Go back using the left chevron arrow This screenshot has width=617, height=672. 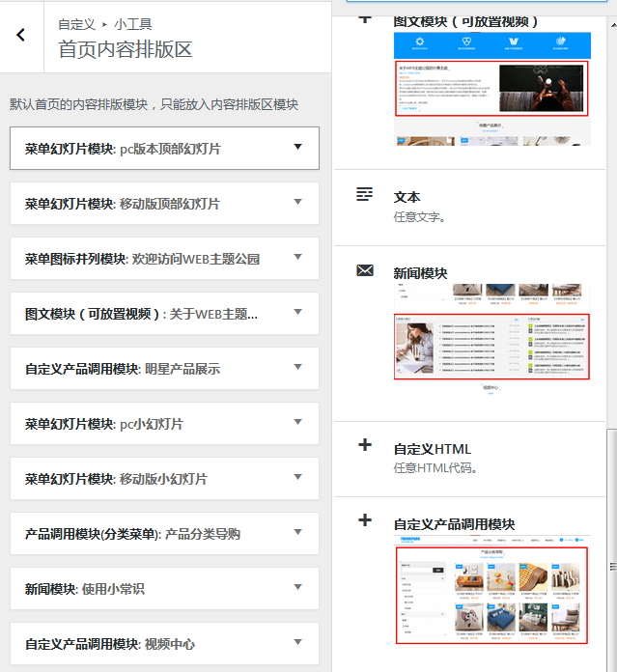[x=20, y=35]
